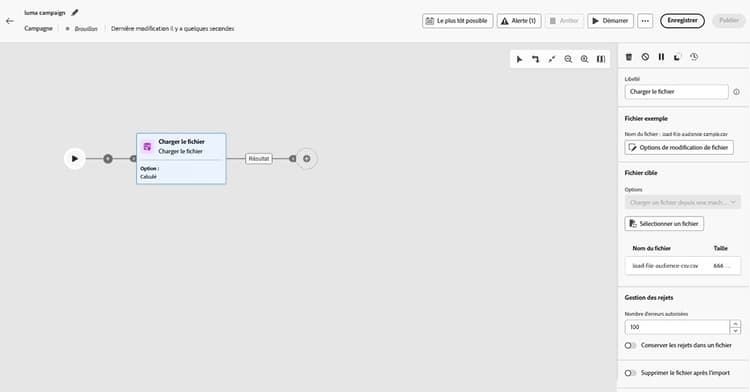Click the Démarrer button
Screen dimensions: 750x392
(x=610, y=21)
